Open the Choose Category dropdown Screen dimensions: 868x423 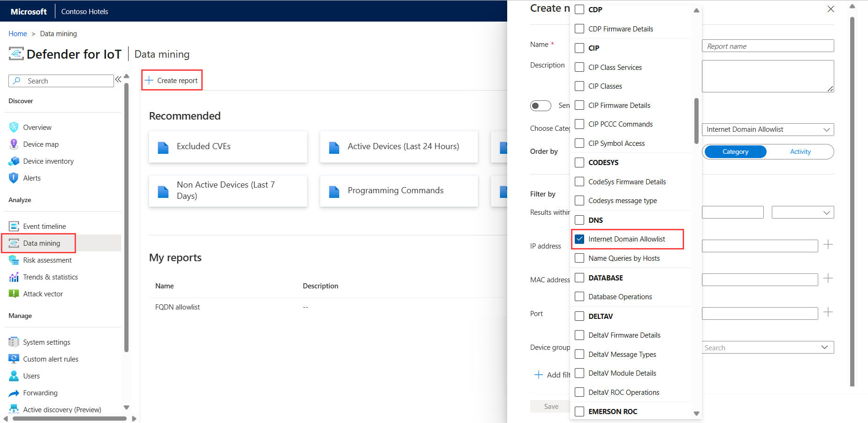coord(768,129)
